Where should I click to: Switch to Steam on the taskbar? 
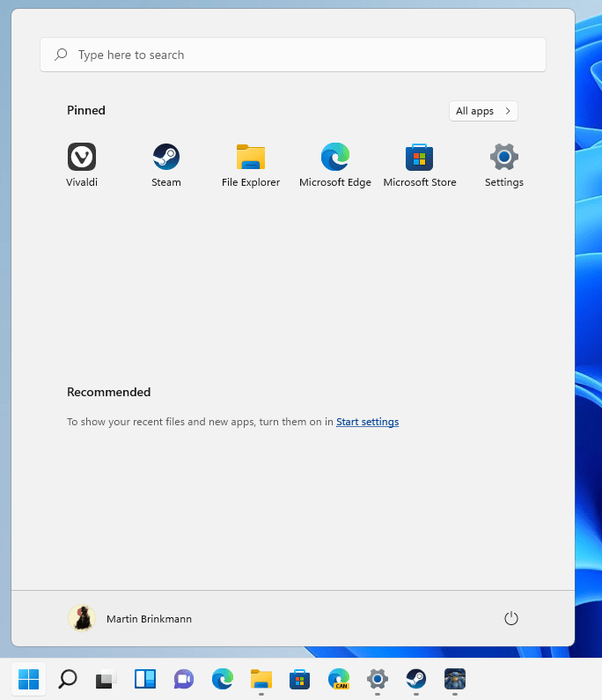click(x=416, y=680)
